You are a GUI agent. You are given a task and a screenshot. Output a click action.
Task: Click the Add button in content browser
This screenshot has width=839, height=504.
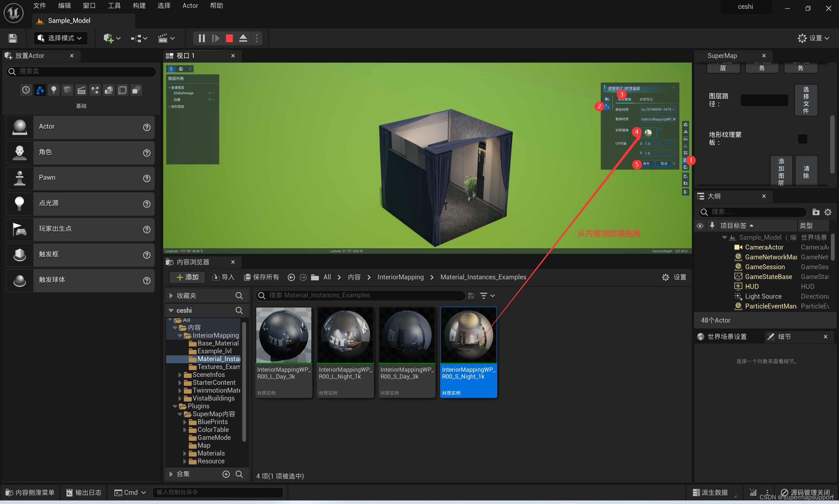pyautogui.click(x=187, y=277)
